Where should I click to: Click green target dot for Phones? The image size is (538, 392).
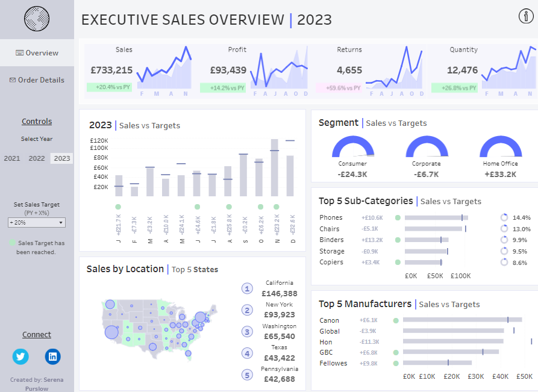[x=398, y=218]
